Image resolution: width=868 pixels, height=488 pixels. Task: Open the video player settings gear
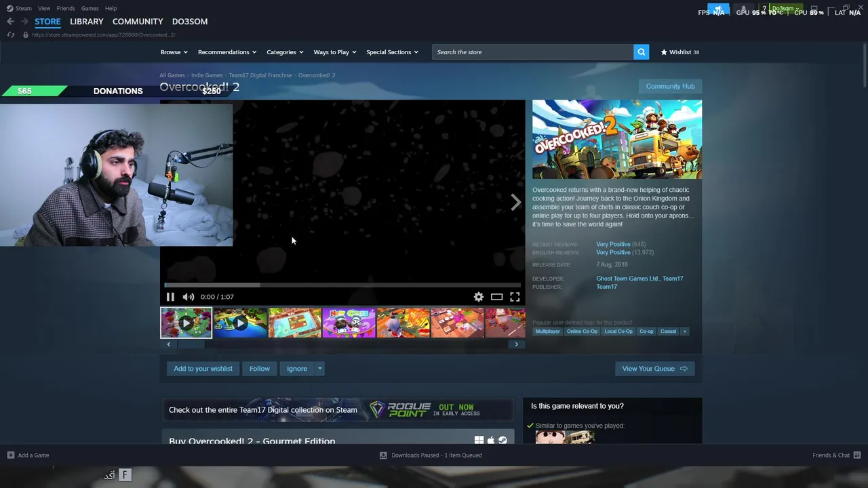[x=479, y=297]
